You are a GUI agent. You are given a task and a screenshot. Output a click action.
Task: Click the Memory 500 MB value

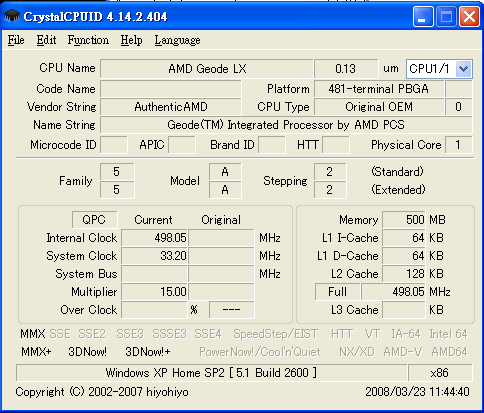tap(404, 220)
